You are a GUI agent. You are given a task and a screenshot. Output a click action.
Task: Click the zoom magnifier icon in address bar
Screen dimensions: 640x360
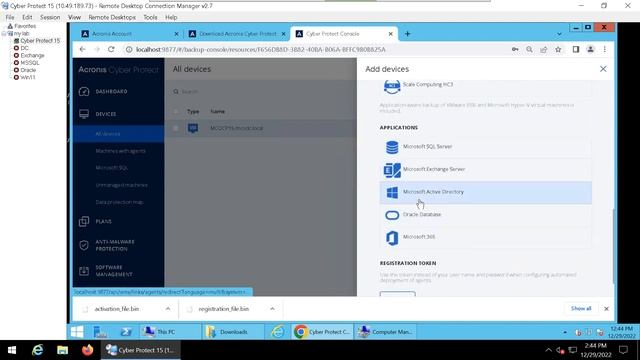pyautogui.click(x=529, y=49)
